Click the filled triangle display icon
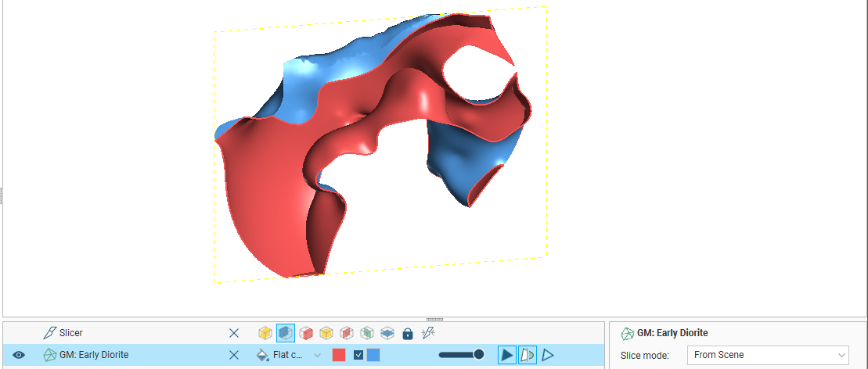The width and height of the screenshot is (868, 369). [507, 355]
